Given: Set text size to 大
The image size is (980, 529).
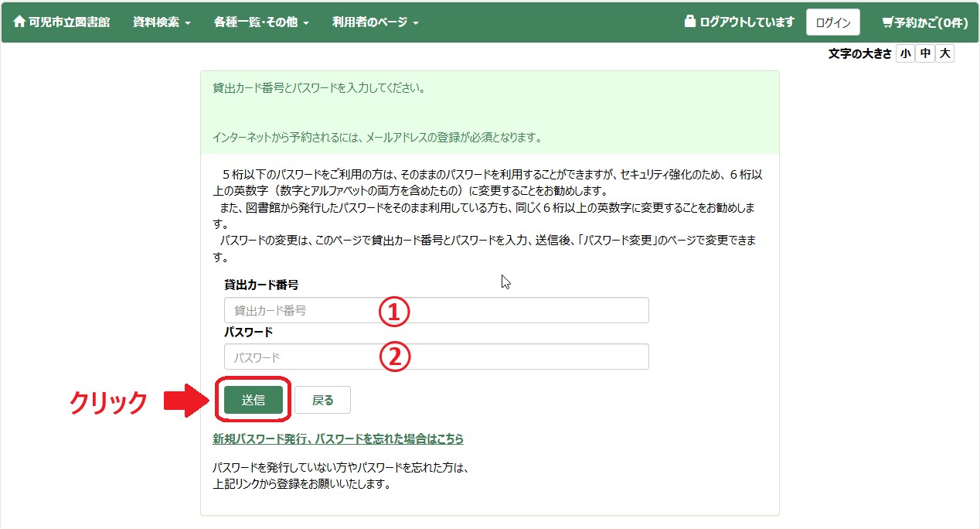Looking at the screenshot, I should point(944,53).
